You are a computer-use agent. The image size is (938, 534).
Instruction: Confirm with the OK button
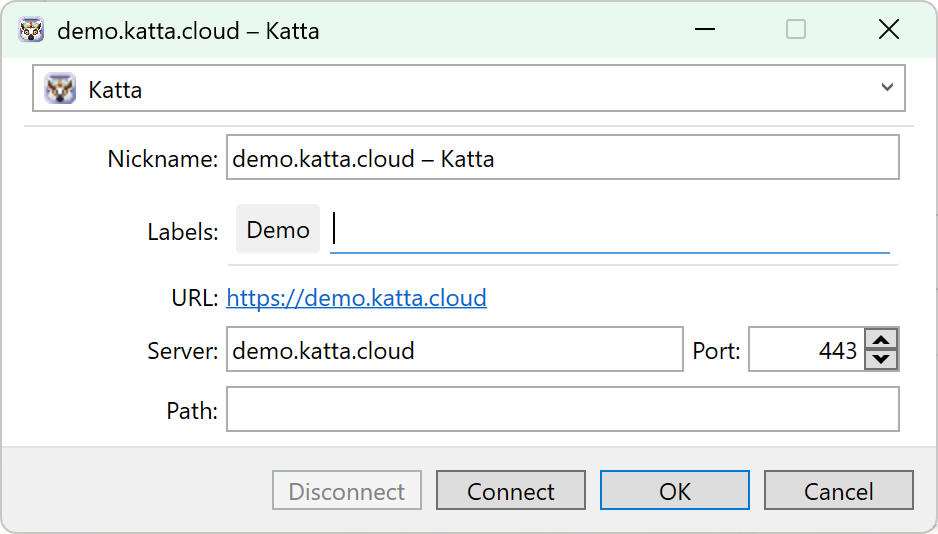coord(674,490)
